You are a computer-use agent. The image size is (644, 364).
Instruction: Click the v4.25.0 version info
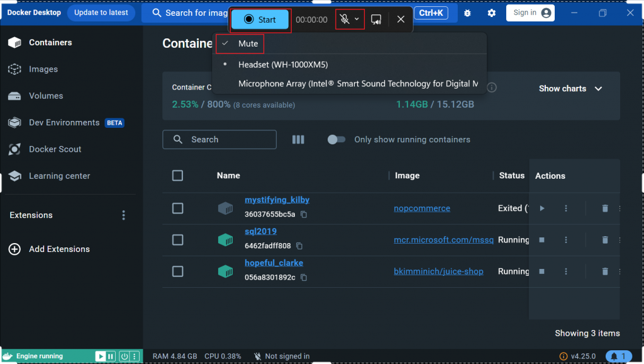coord(577,356)
